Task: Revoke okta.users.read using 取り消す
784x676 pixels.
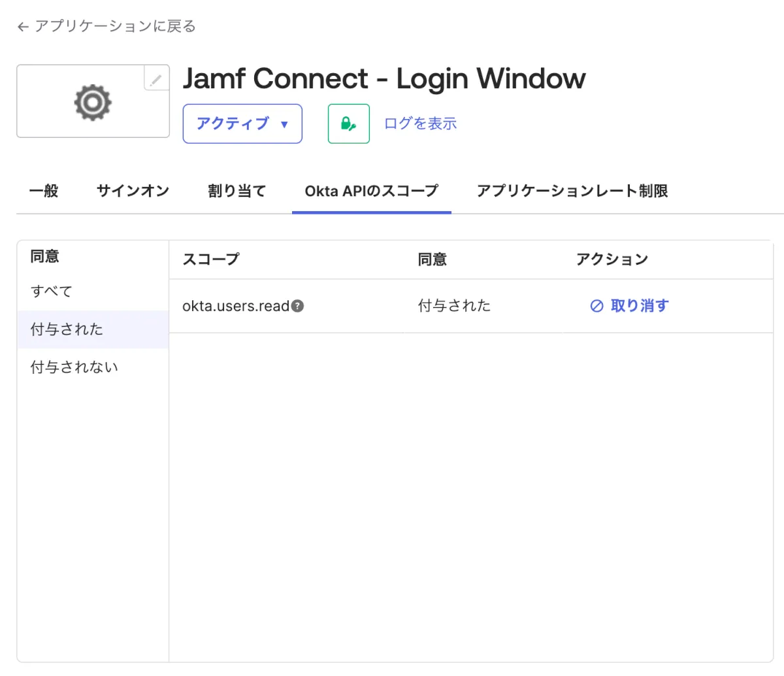Action: pyautogui.click(x=630, y=306)
